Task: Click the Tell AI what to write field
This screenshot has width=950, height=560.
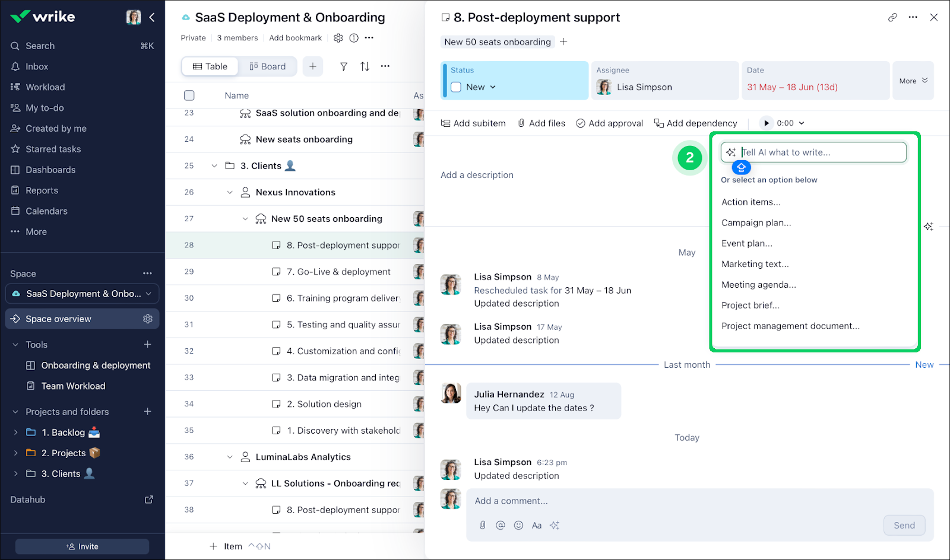Action: (x=819, y=152)
